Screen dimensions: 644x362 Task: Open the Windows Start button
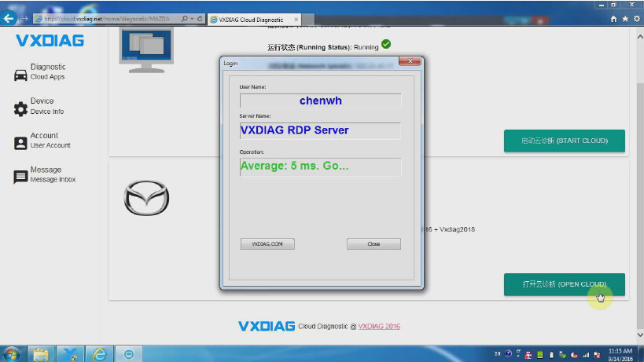(x=11, y=354)
